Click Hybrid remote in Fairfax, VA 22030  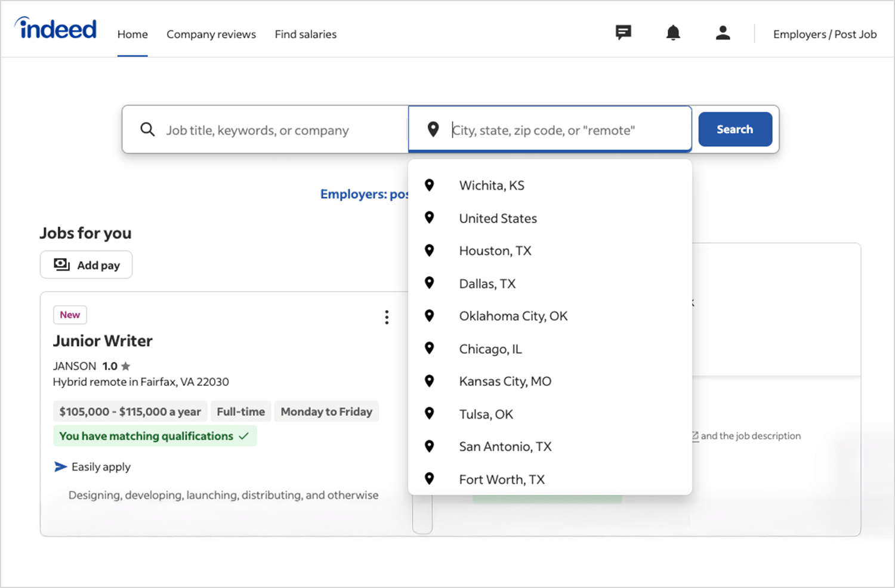tap(141, 382)
